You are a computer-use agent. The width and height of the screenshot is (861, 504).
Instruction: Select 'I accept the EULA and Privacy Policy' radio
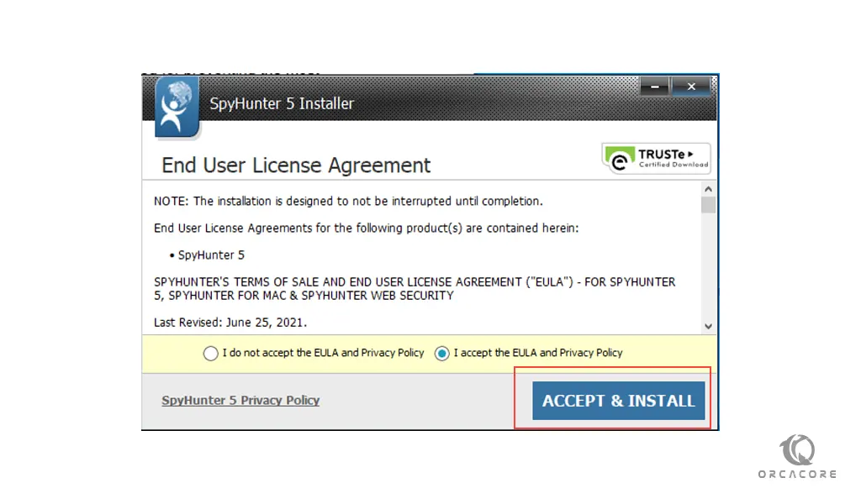442,353
